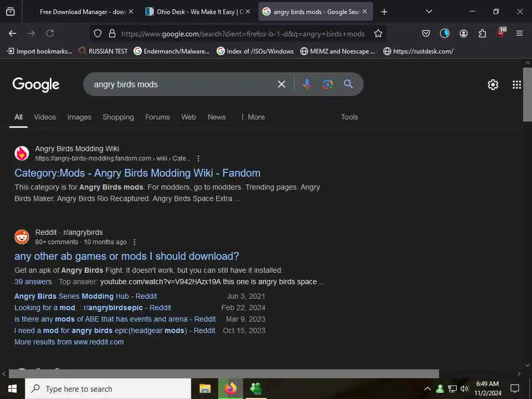532x399 pixels.
Task: List all tabs dropdown arrow
Action: 429,11
